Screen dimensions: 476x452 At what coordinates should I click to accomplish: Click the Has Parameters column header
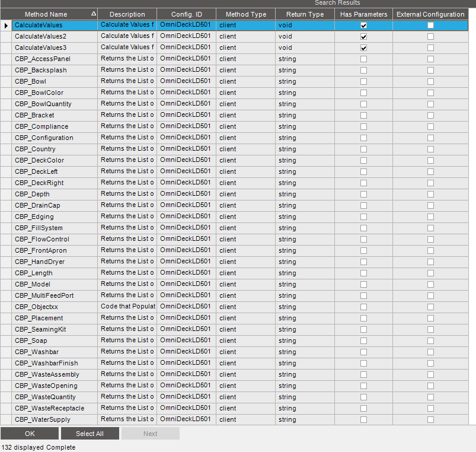364,14
